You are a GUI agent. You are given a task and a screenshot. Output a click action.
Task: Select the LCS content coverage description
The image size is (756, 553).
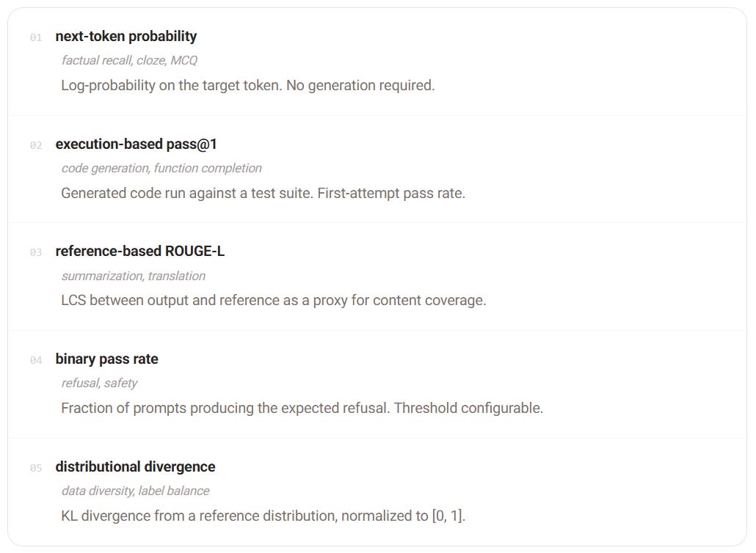click(x=273, y=300)
